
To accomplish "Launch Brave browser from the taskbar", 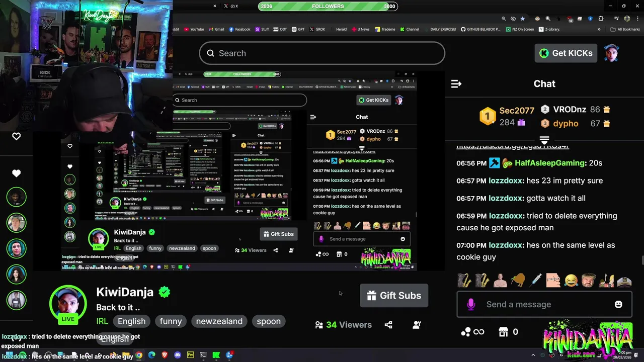I will coord(165,355).
